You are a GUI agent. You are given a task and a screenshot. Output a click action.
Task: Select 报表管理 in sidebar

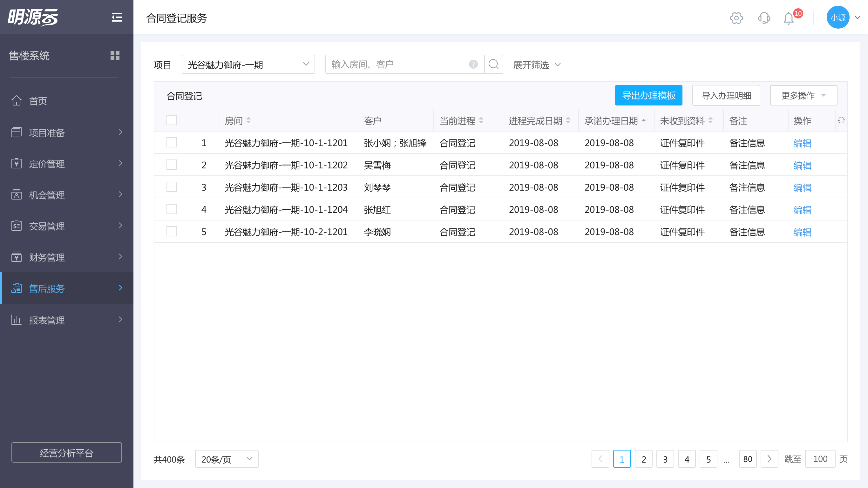(x=67, y=320)
